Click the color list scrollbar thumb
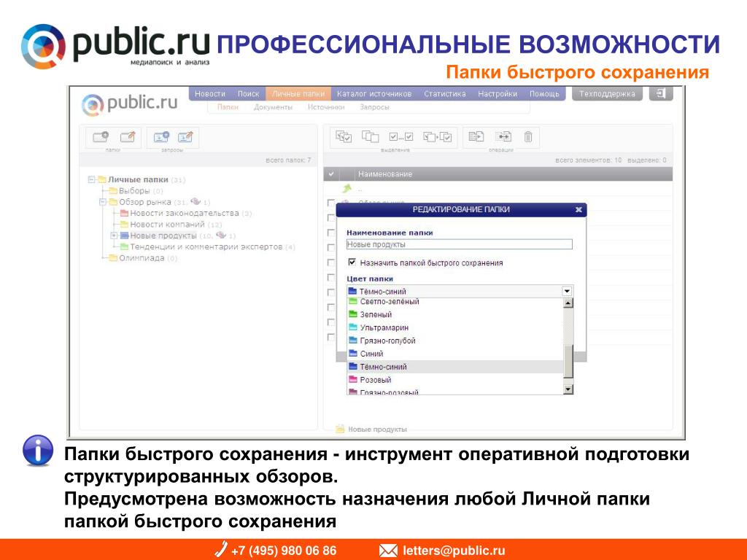747x560 pixels. point(568,362)
